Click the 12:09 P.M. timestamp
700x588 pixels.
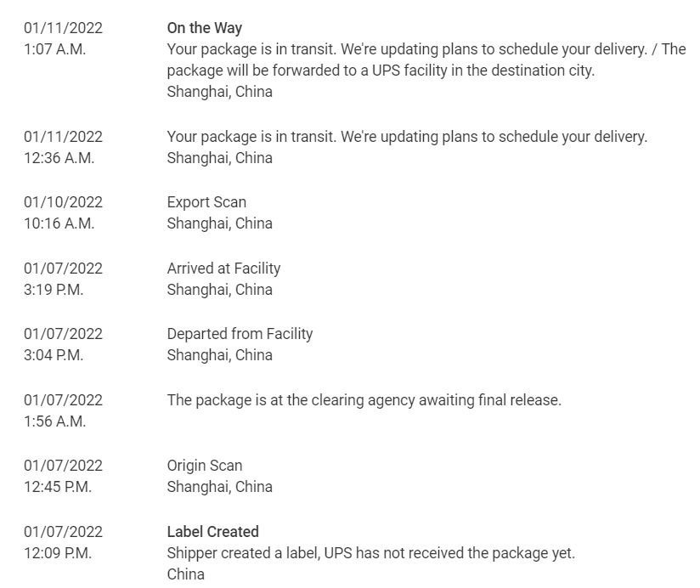(x=57, y=553)
